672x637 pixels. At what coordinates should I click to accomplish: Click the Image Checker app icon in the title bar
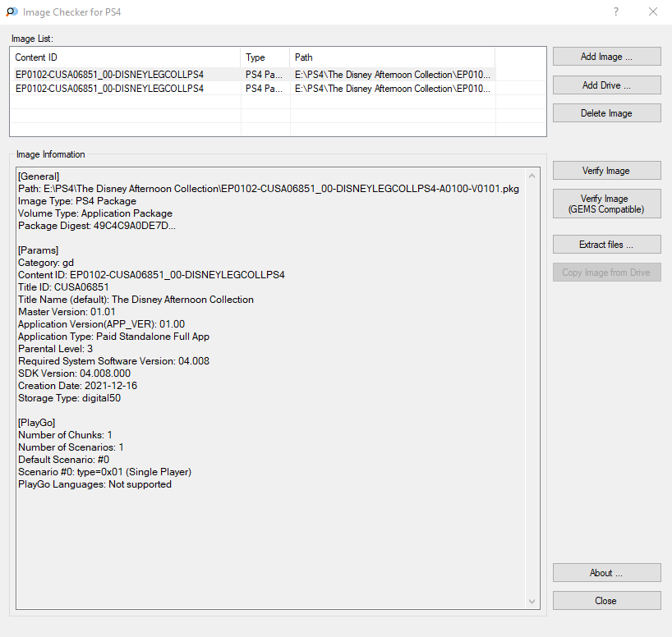point(12,12)
